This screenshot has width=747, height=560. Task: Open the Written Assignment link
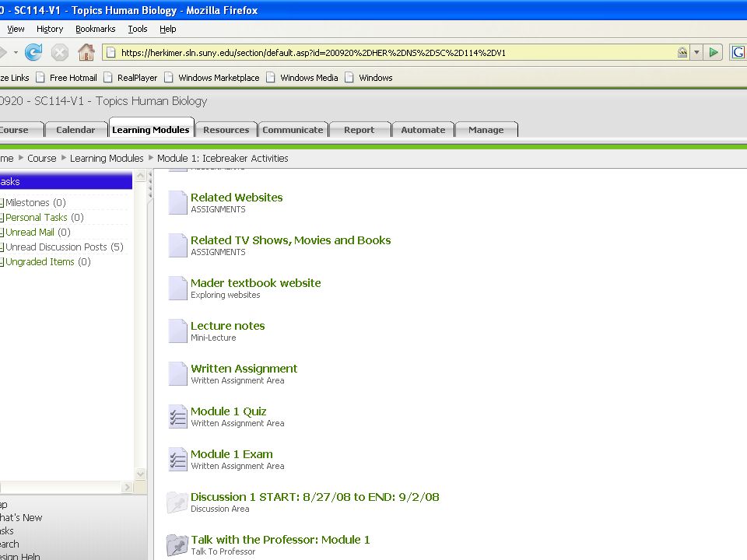pos(244,369)
